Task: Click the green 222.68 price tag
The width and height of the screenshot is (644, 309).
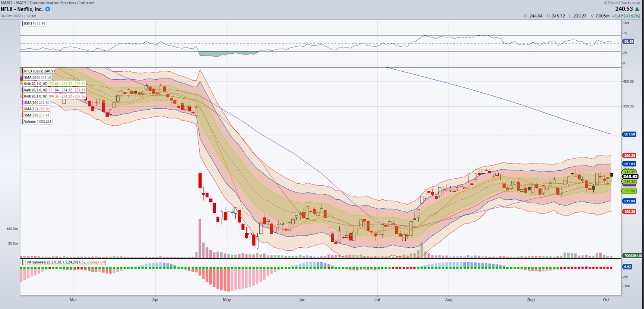Action: click(630, 191)
